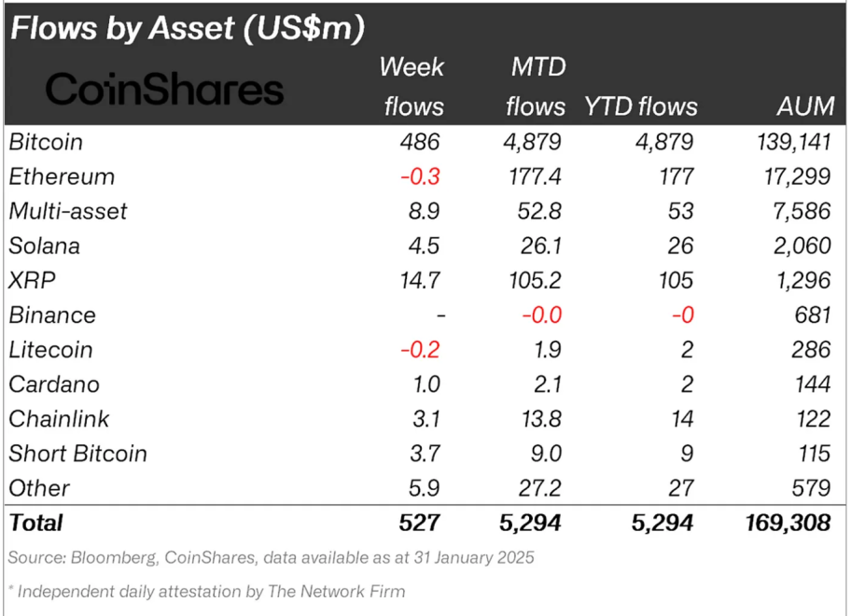The width and height of the screenshot is (851, 616).
Task: Click the Bloomberg, CoinShares source note
Action: tap(272, 558)
